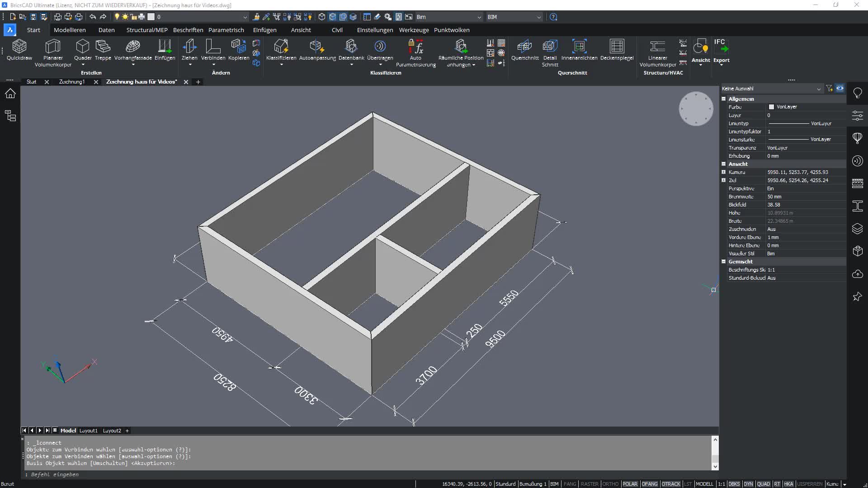
Task: Select the Kopieren copy tool
Action: tap(239, 50)
